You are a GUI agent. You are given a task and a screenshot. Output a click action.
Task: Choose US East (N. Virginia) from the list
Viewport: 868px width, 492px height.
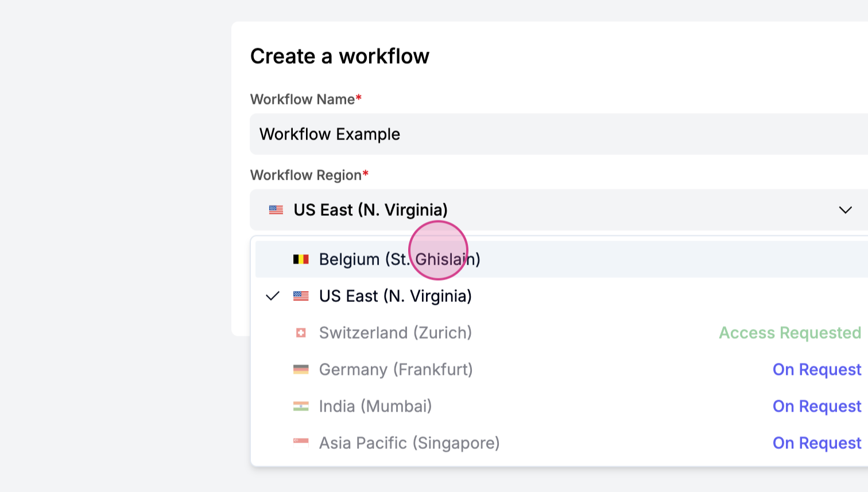pos(396,296)
